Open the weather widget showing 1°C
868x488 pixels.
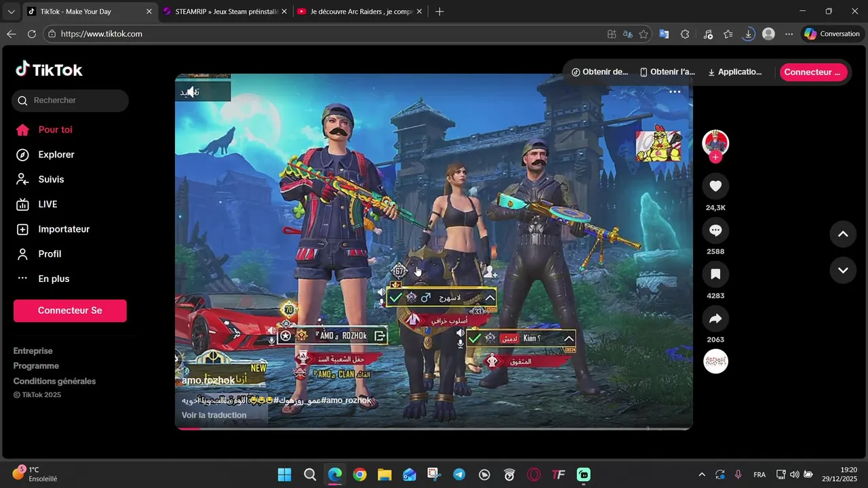35,474
